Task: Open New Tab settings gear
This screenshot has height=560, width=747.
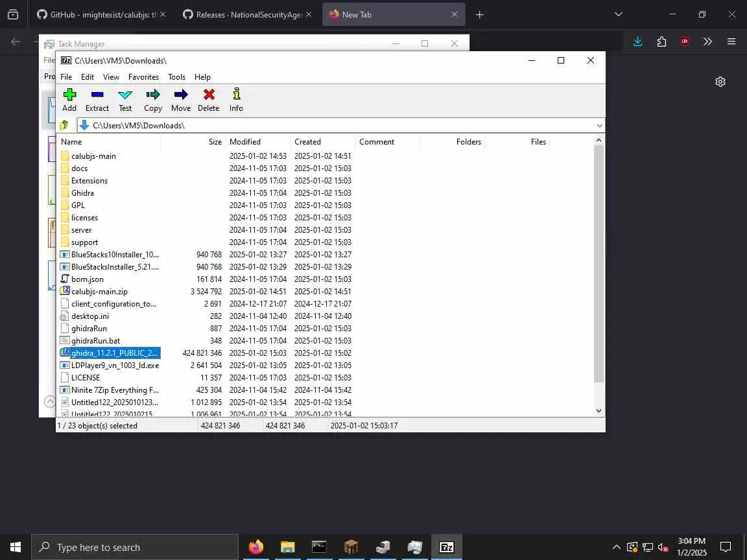Action: click(720, 82)
